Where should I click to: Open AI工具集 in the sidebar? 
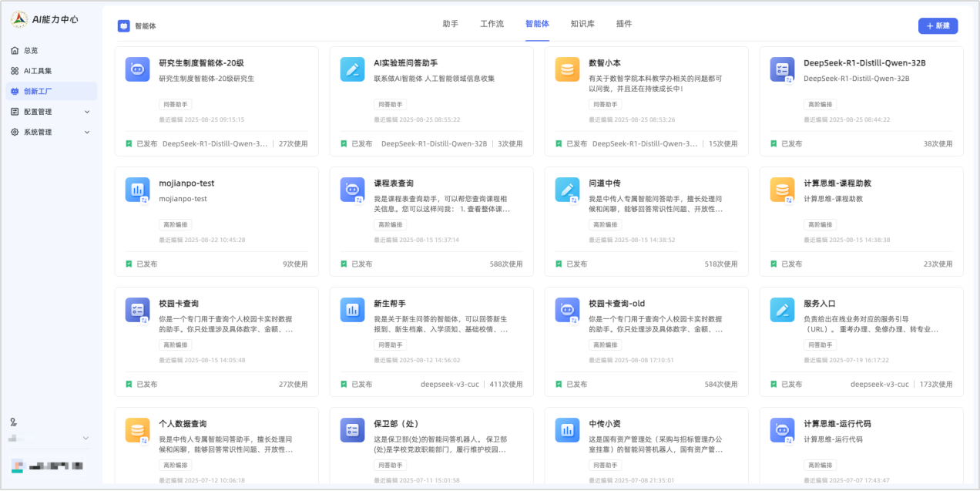click(37, 71)
